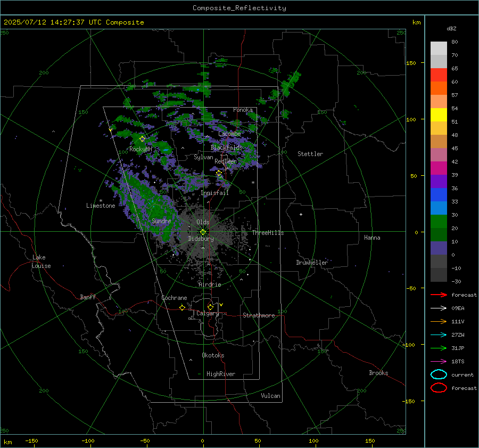Click the Calgary city label

(208, 313)
